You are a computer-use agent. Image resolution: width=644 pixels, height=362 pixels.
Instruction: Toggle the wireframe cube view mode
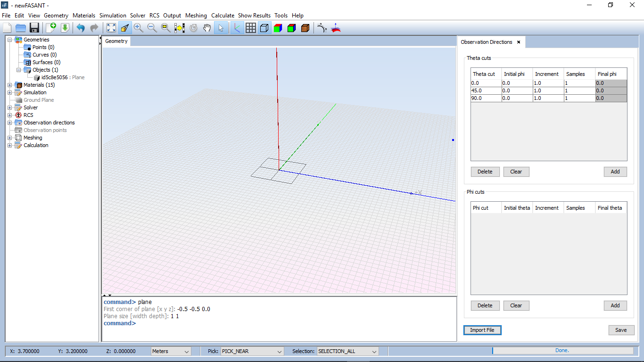click(264, 28)
